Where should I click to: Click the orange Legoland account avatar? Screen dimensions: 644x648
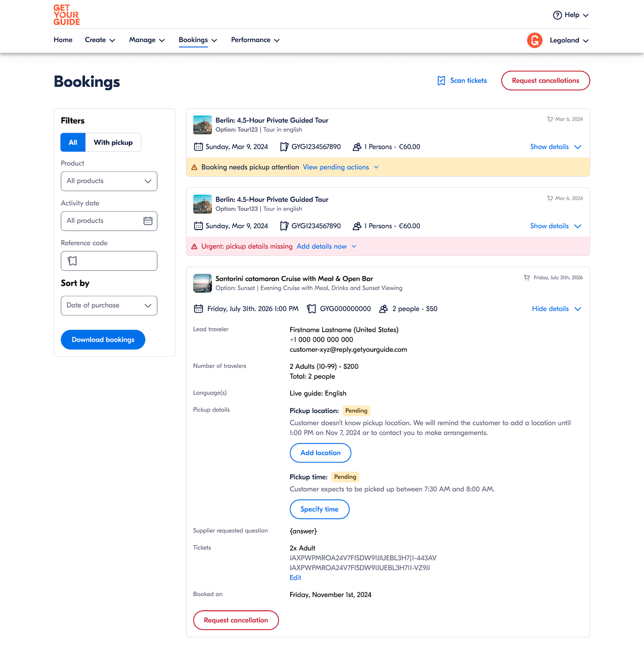(x=534, y=40)
